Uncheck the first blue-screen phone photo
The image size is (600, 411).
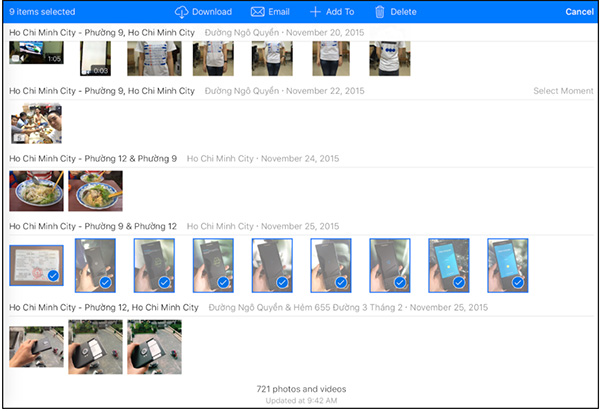(x=459, y=282)
